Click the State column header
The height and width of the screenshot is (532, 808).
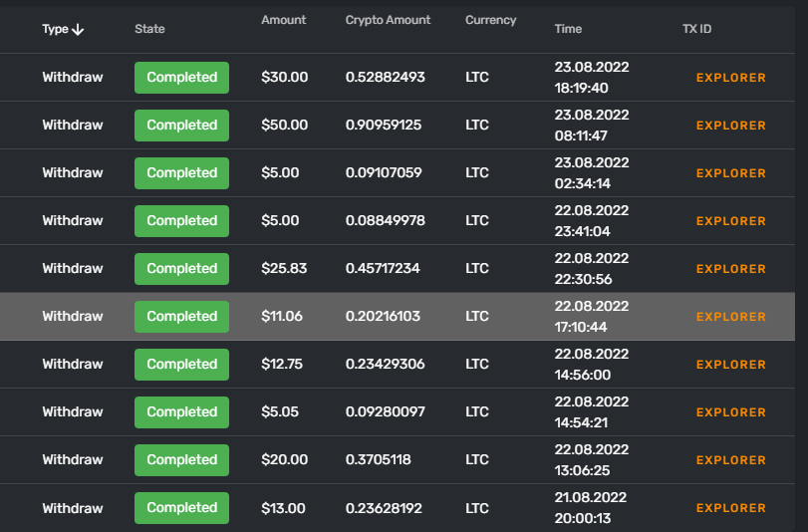150,29
